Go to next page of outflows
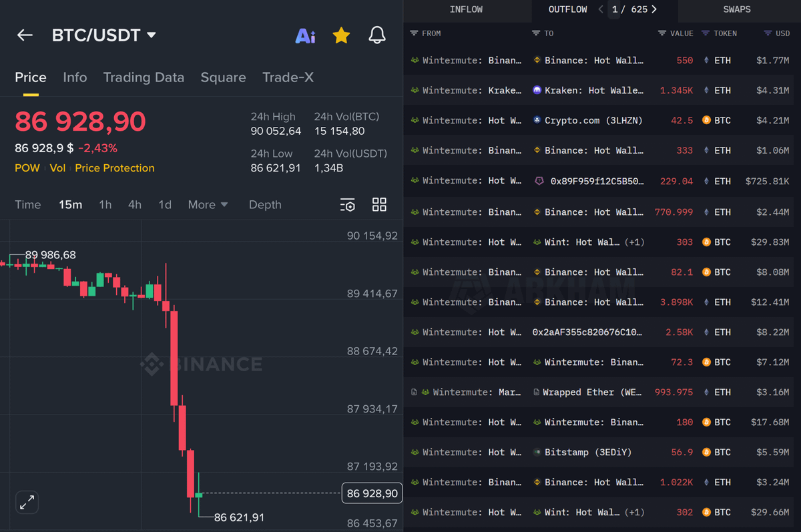 click(654, 9)
